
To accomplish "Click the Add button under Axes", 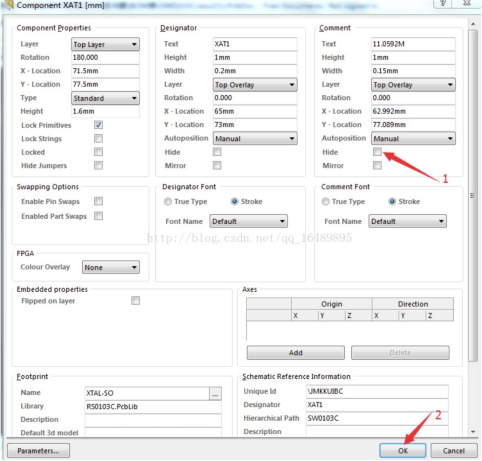I will (296, 353).
